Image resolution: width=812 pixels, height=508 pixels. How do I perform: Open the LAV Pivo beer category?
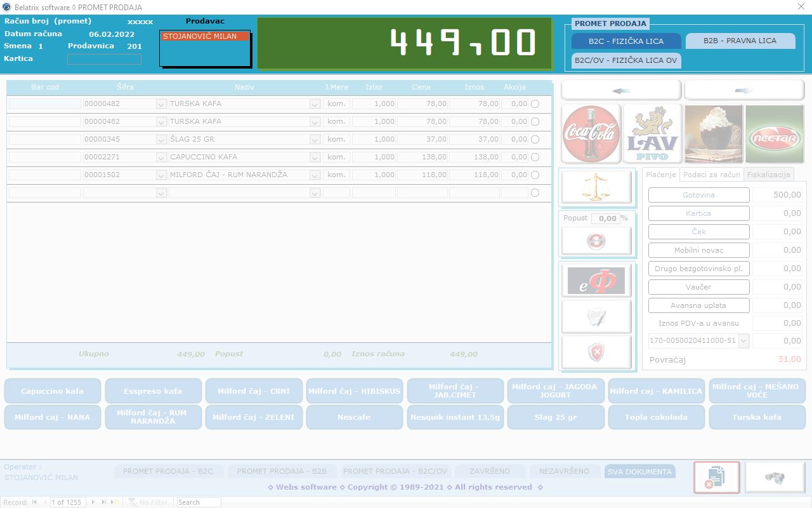(x=652, y=134)
